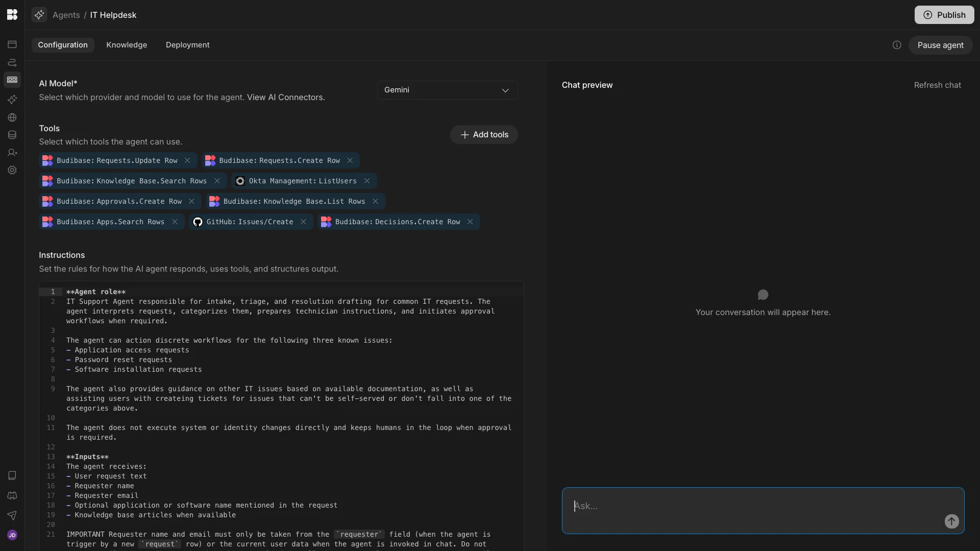Open the database icon in sidebar
Image resolution: width=980 pixels, height=551 pixels.
tap(12, 135)
